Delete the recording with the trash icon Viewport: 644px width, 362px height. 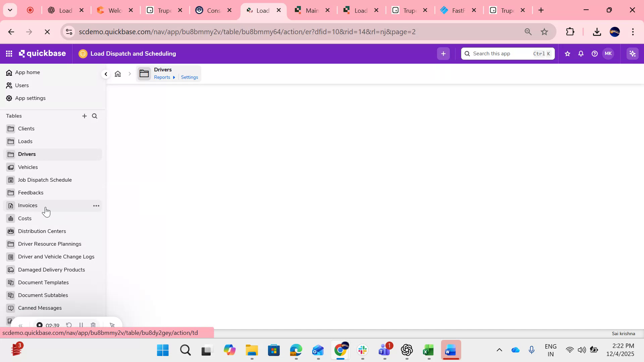coord(93,325)
